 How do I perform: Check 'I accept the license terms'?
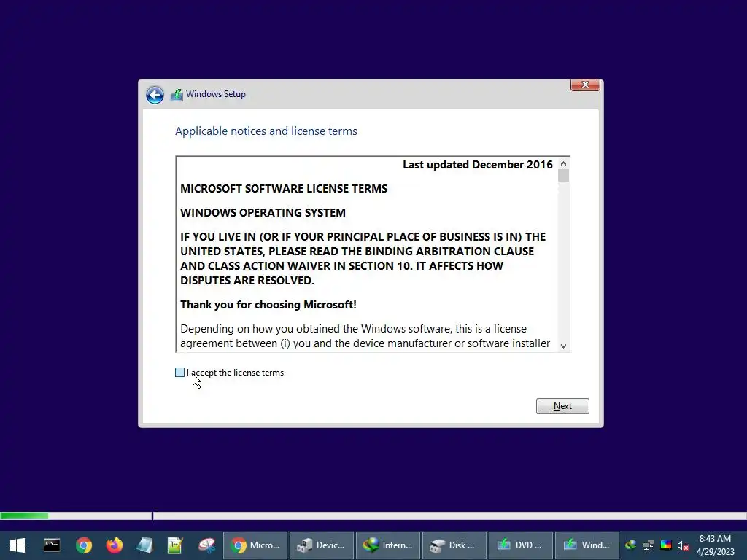click(x=179, y=373)
